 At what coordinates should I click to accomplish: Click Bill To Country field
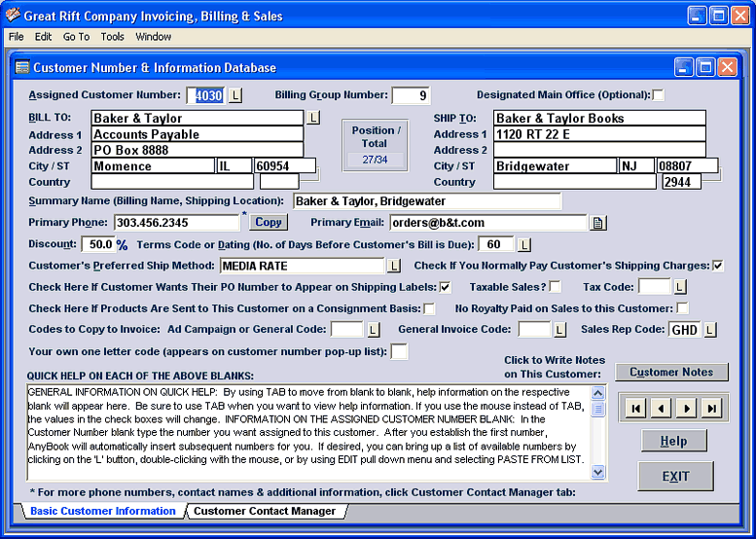click(172, 182)
